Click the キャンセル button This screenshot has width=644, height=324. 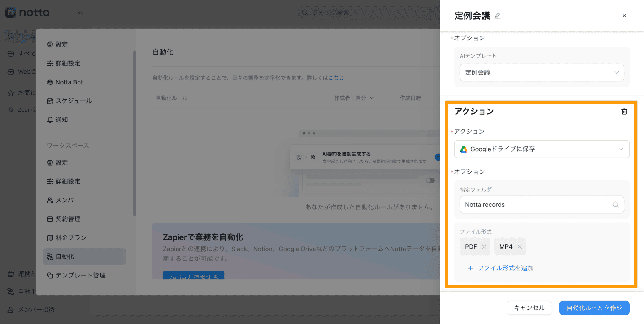(529, 308)
